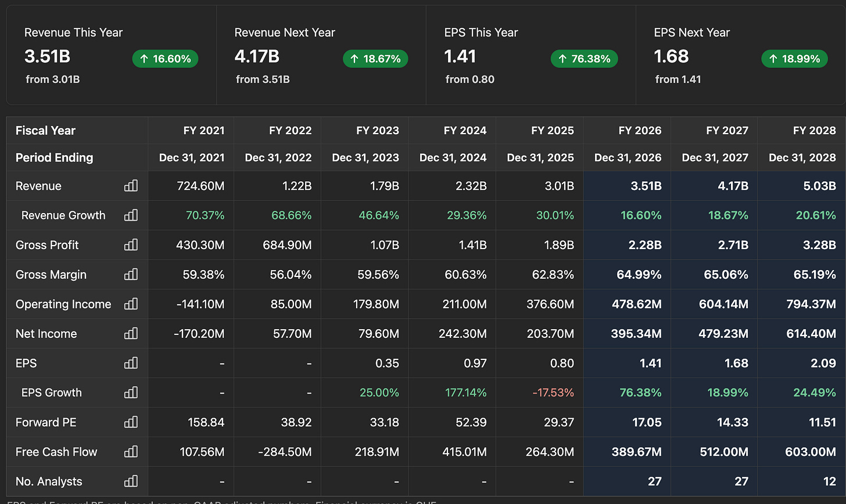This screenshot has height=504, width=846.
Task: Open the EPS row chart icon
Action: 131,363
